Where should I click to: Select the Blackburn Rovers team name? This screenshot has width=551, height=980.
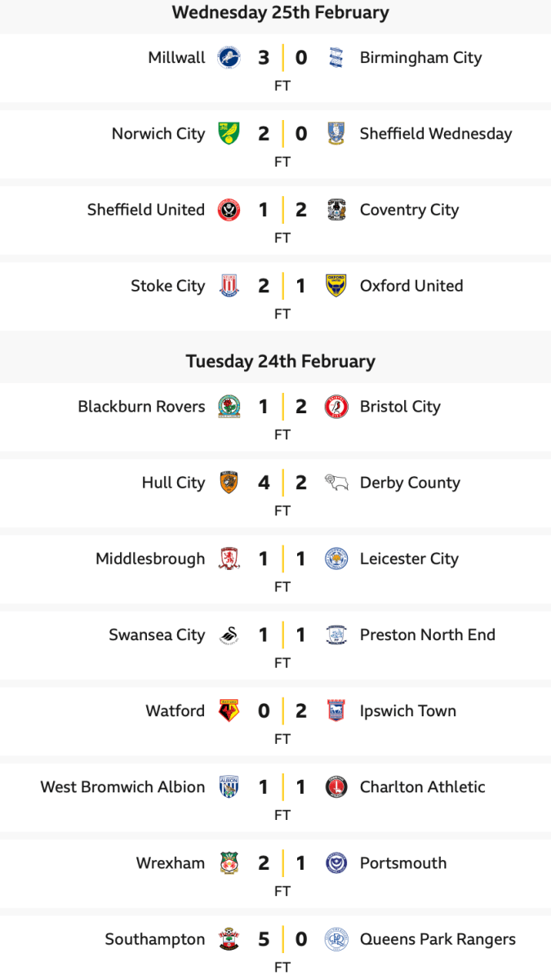(x=141, y=407)
